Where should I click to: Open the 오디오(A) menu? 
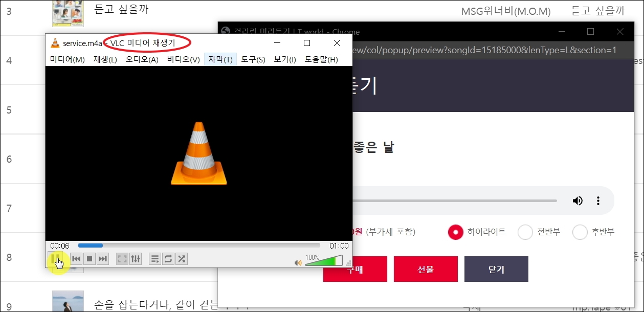click(x=142, y=59)
